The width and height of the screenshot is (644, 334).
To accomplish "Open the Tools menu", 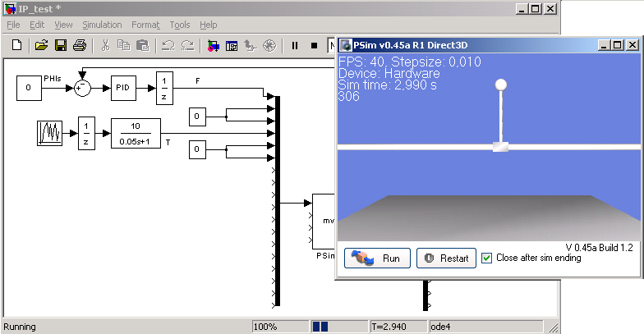I will [179, 25].
